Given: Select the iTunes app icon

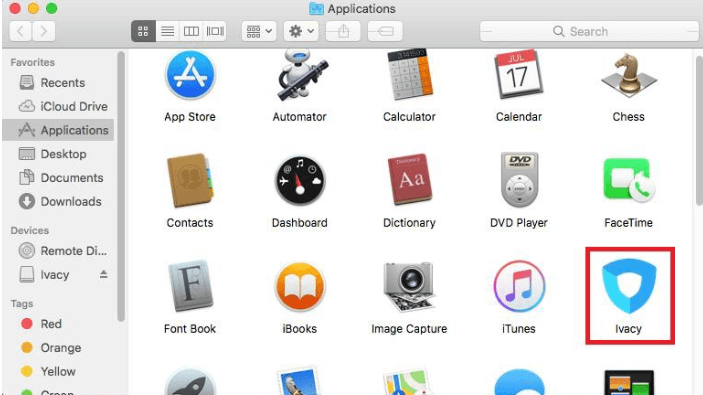Looking at the screenshot, I should point(519,286).
